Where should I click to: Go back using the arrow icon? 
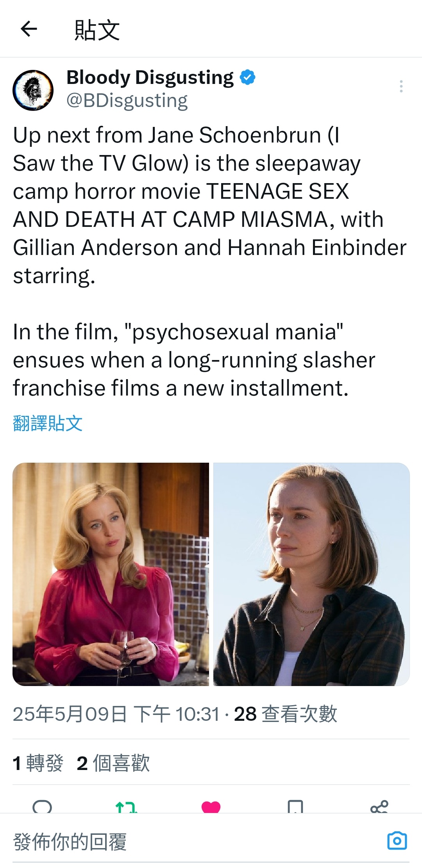point(29,29)
